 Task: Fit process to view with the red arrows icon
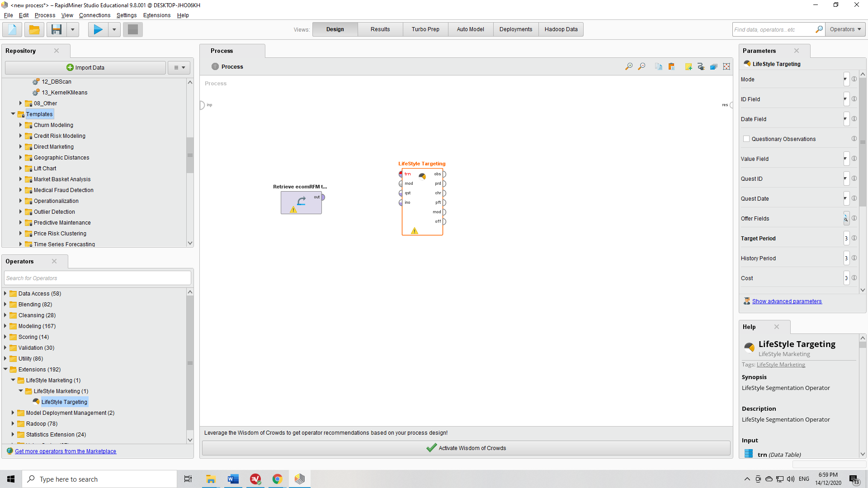tap(726, 66)
